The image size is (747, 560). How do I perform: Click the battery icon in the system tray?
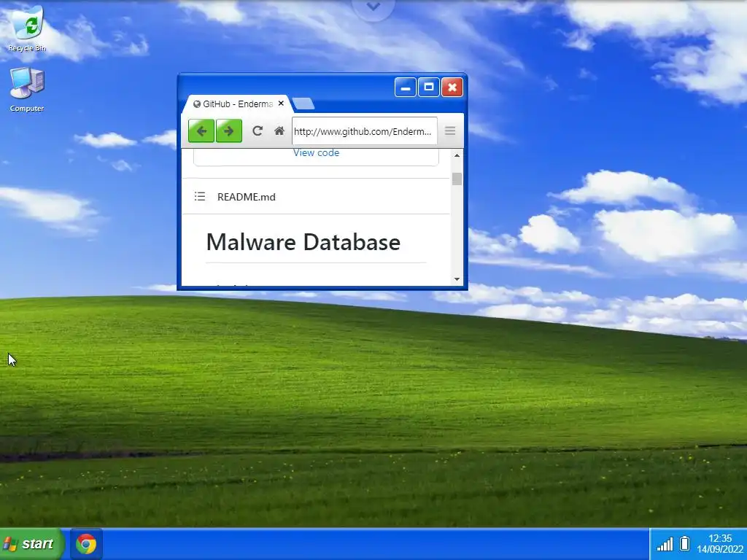point(684,543)
